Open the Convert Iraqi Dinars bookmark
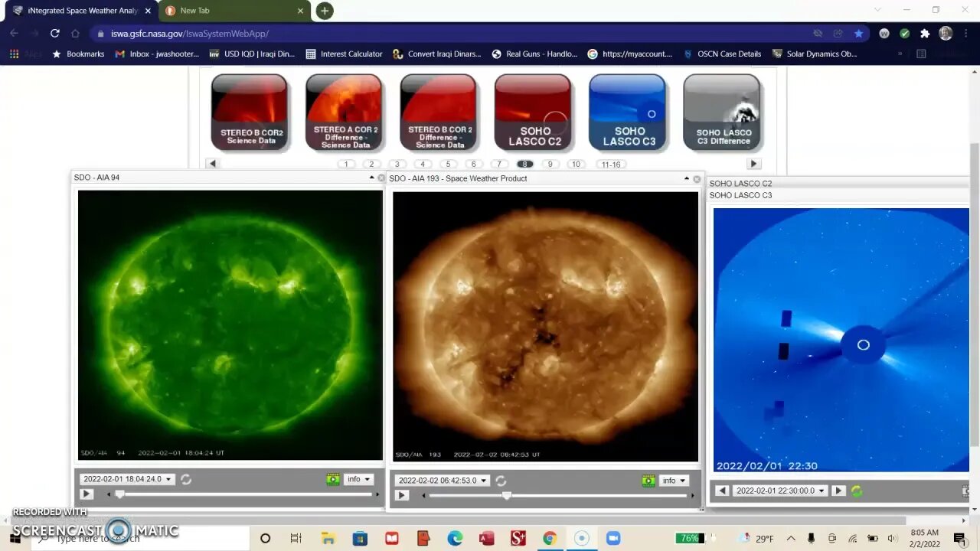Viewport: 980px width, 551px height. coord(436,54)
